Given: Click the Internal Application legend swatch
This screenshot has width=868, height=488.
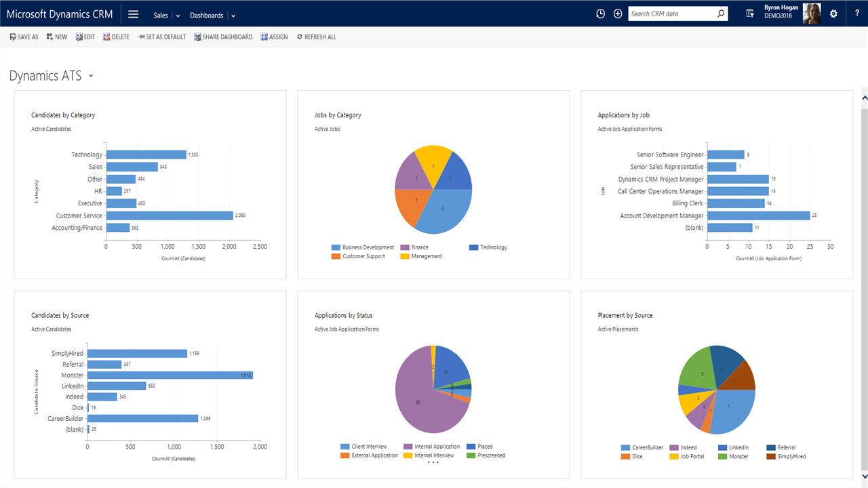Looking at the screenshot, I should point(408,447).
